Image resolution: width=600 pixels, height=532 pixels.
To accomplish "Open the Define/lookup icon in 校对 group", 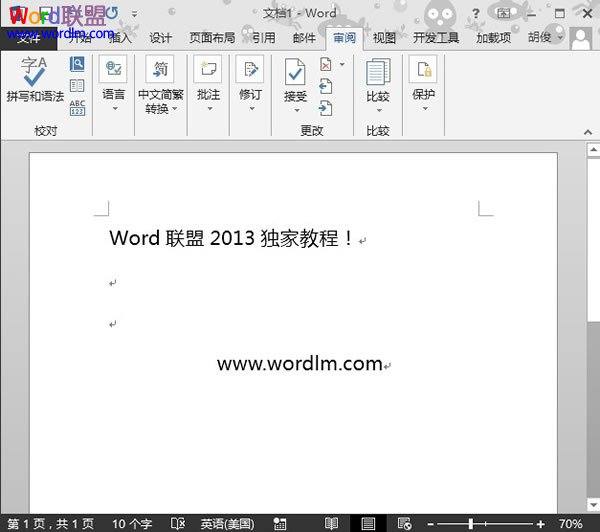I will pos(77,64).
